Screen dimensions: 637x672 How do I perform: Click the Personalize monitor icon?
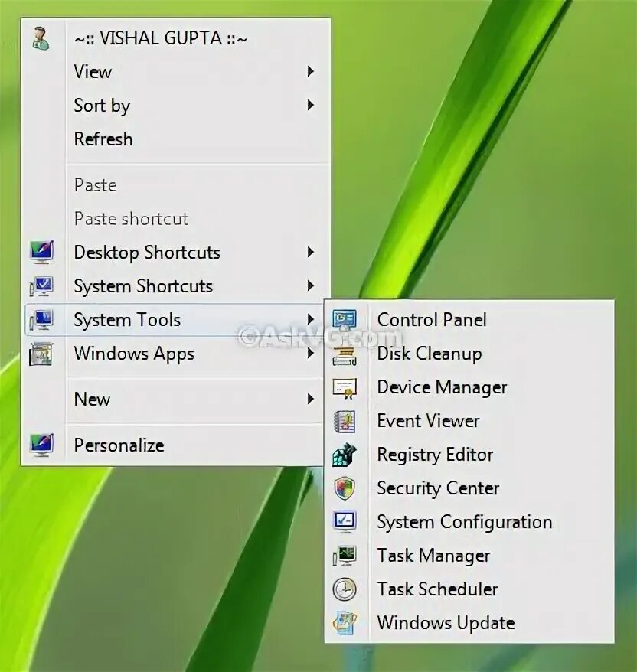[x=41, y=445]
